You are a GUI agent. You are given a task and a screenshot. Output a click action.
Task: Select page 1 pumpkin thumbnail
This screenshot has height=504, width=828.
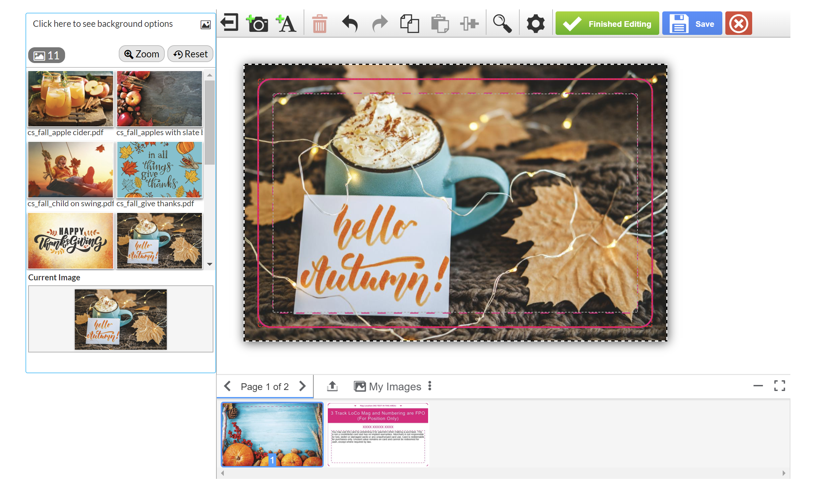(272, 435)
